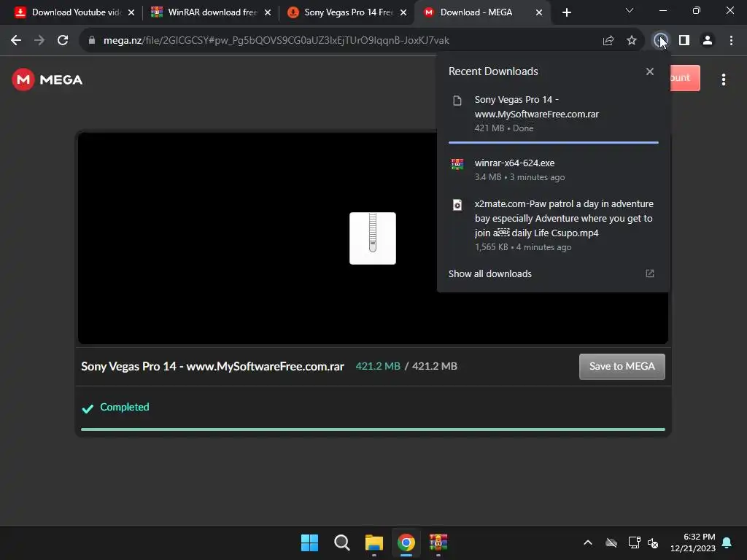This screenshot has height=560, width=747.
Task: Click the zip archive file preview icon
Action: pyautogui.click(x=373, y=238)
